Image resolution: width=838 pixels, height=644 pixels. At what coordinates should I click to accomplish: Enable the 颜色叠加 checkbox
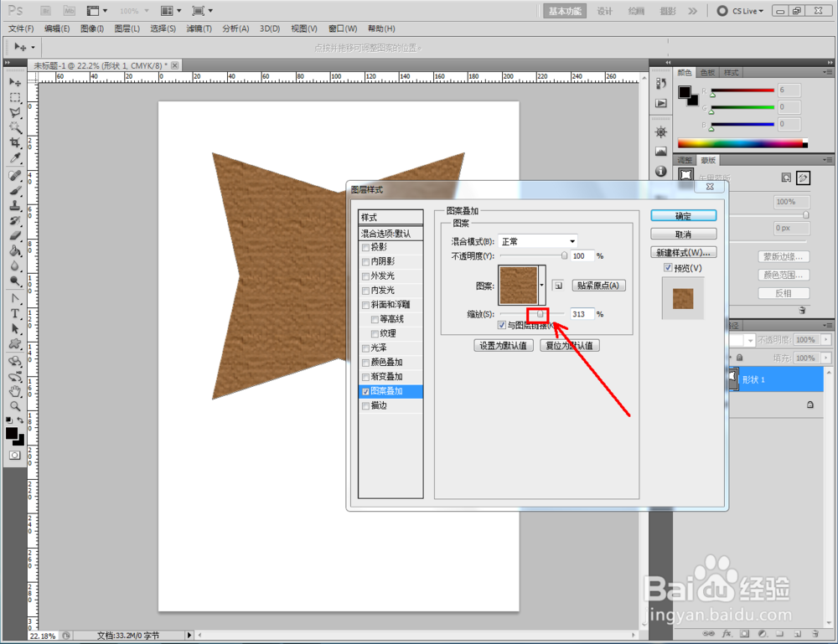point(365,363)
